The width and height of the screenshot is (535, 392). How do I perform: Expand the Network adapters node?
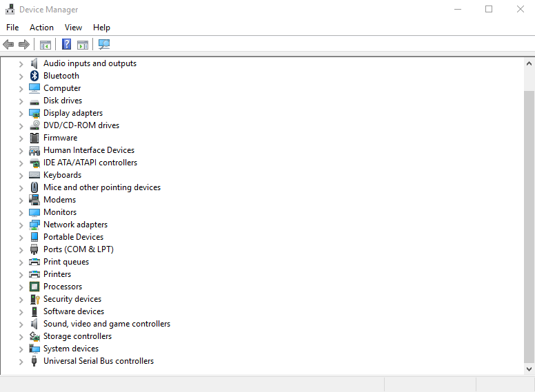(21, 225)
